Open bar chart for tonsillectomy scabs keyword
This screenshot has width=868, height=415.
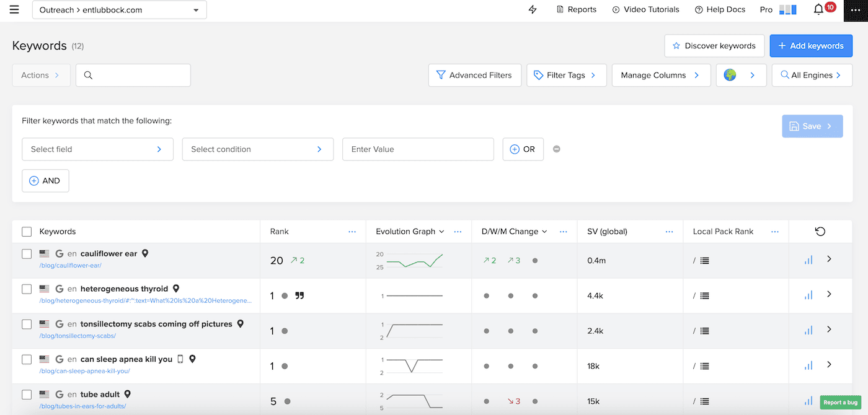click(808, 331)
